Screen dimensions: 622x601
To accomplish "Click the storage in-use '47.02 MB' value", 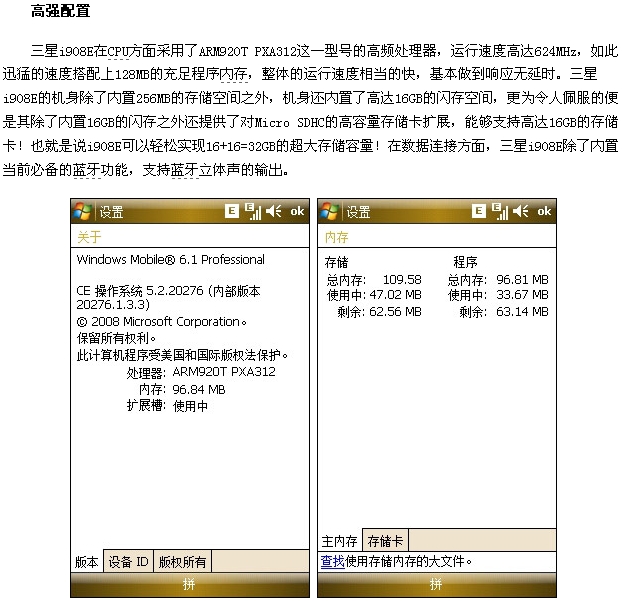I will point(395,295).
